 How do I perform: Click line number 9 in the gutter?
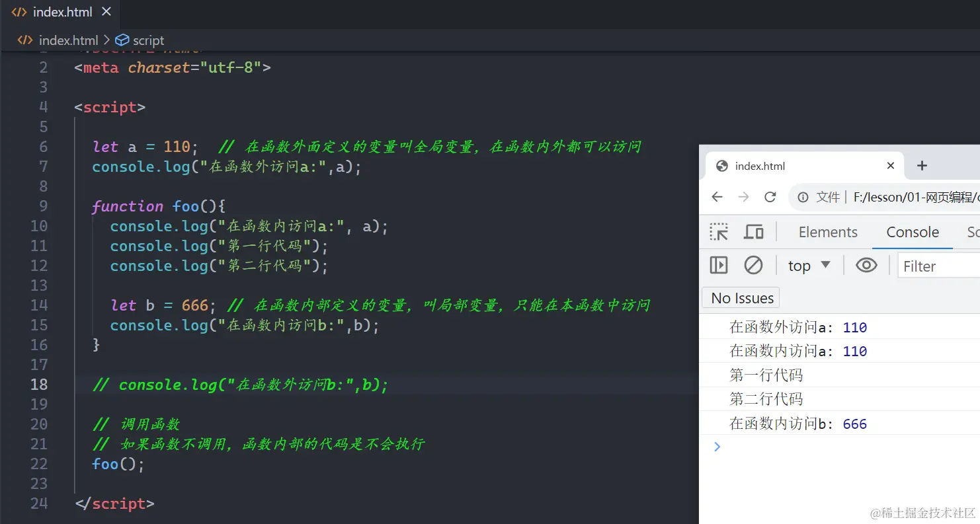44,206
